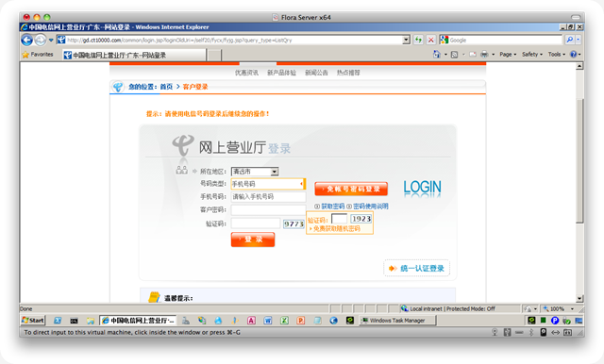Screen dimensions: 604x364
Task: Expand the address bar history dropdown
Action: click(406, 40)
